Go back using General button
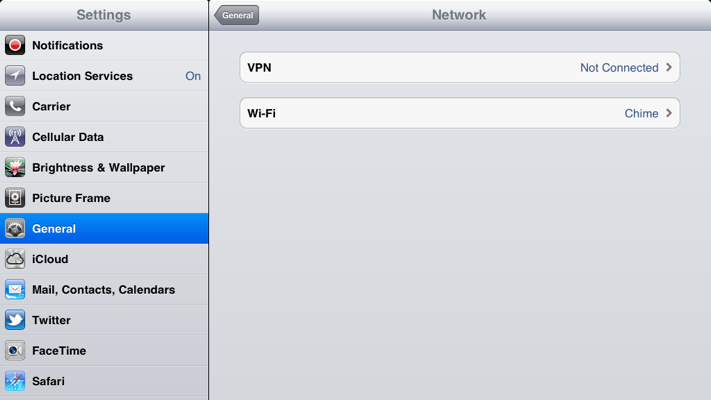The height and width of the screenshot is (400, 711). tap(237, 15)
